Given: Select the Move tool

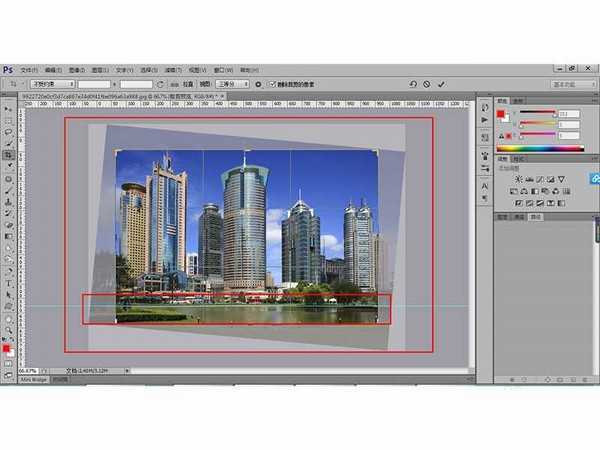Looking at the screenshot, I should (8, 107).
